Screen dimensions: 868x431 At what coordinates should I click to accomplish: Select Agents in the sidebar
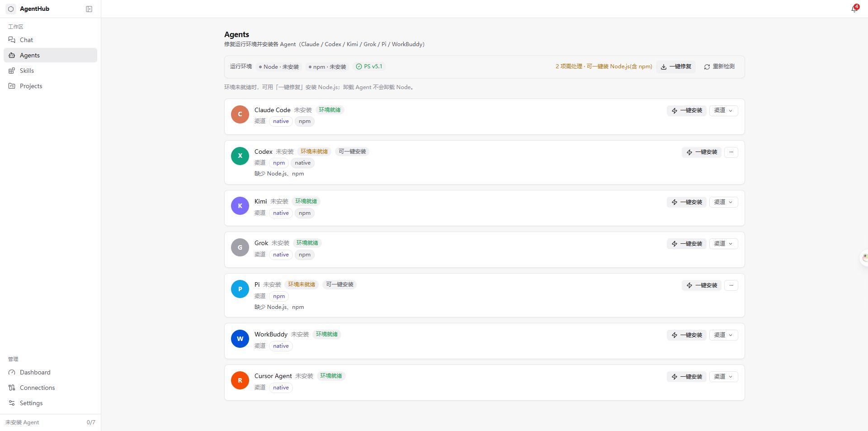coord(50,55)
